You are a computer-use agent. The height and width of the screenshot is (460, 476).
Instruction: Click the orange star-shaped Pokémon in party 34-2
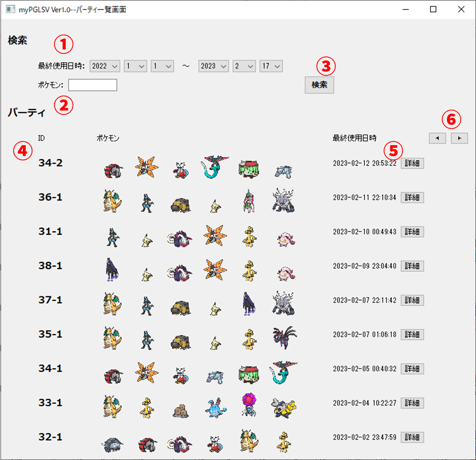(x=147, y=167)
